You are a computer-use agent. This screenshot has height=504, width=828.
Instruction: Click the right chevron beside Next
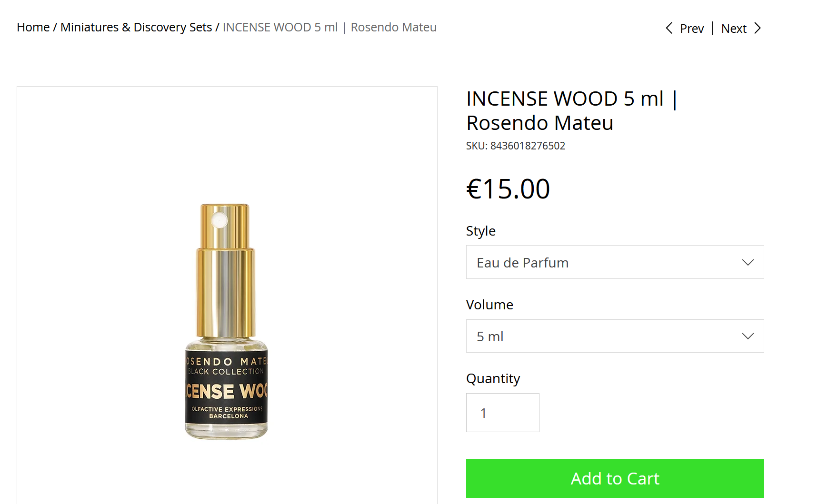coord(758,28)
